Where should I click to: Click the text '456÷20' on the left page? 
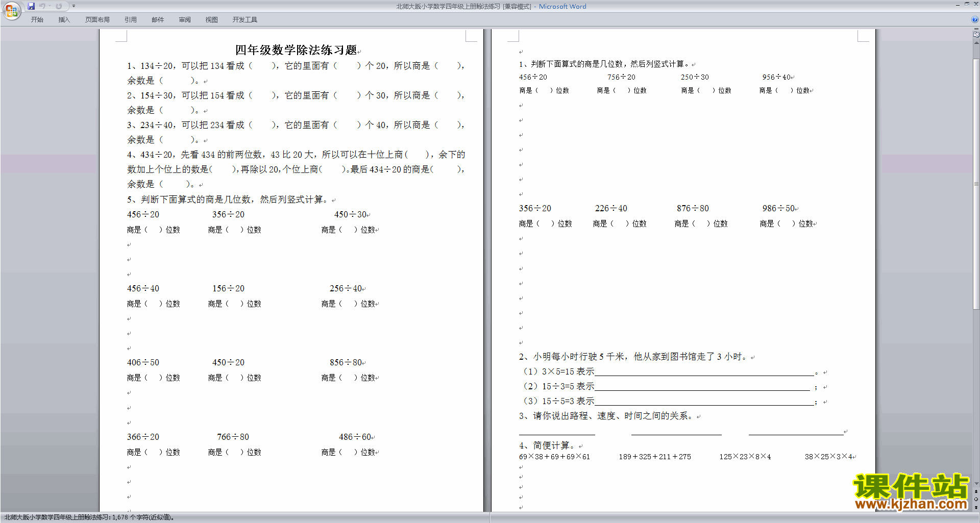[143, 214]
